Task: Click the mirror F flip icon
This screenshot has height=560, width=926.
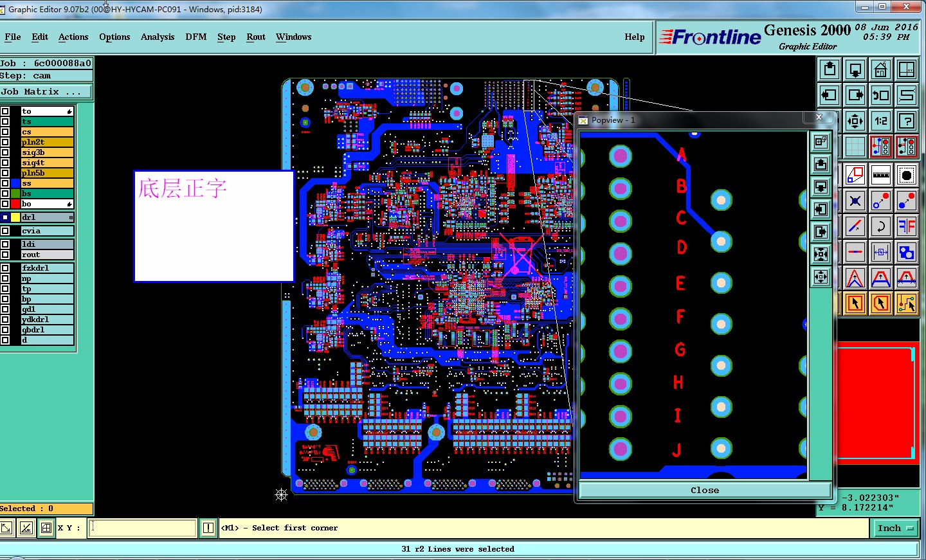Action: 906,226
